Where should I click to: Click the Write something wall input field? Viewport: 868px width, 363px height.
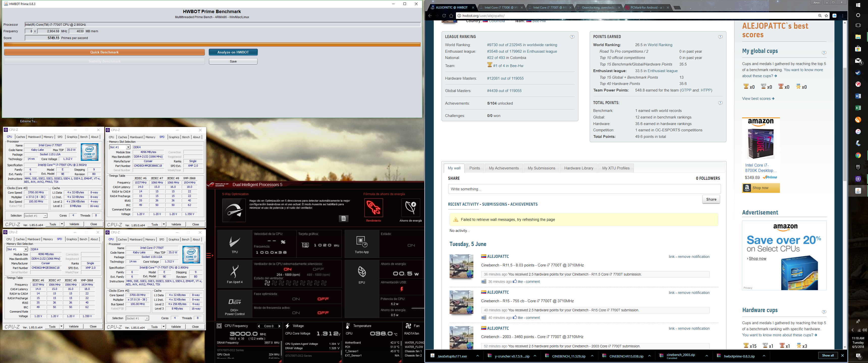point(584,189)
